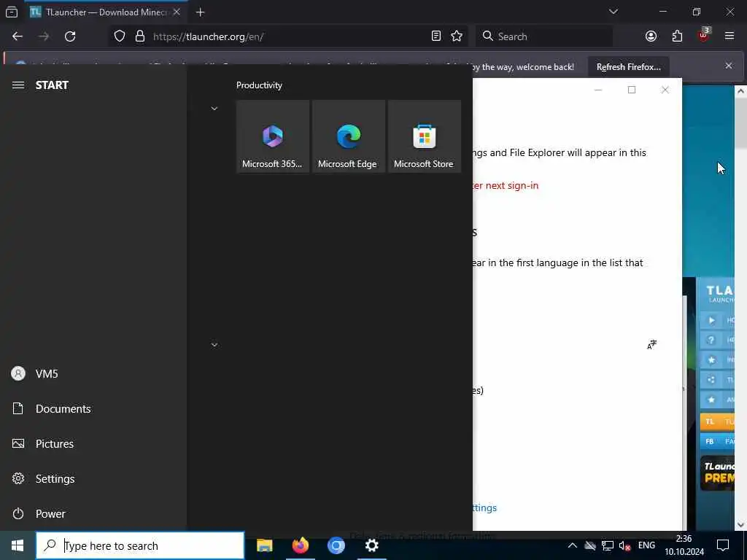747x560 pixels.
Task: Reload the tlauncher.org page
Action: [x=70, y=36]
